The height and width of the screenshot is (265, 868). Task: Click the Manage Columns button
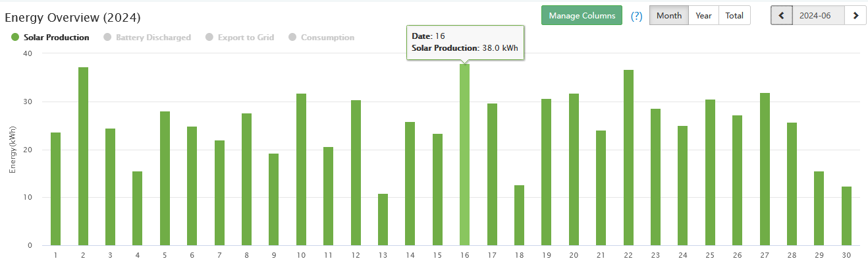[x=582, y=15]
